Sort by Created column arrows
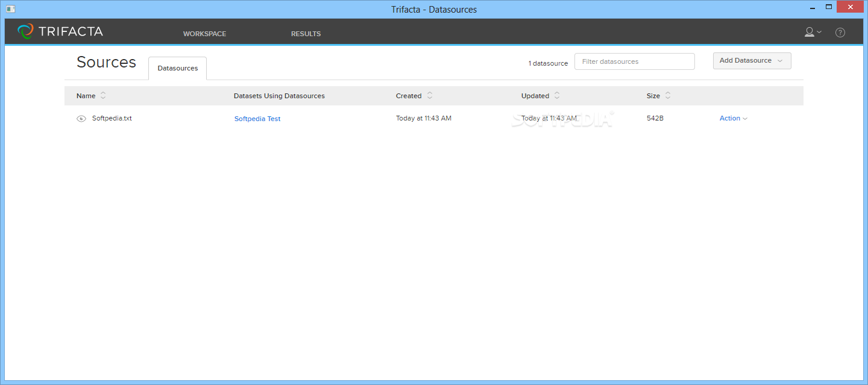The width and height of the screenshot is (868, 385). [429, 96]
